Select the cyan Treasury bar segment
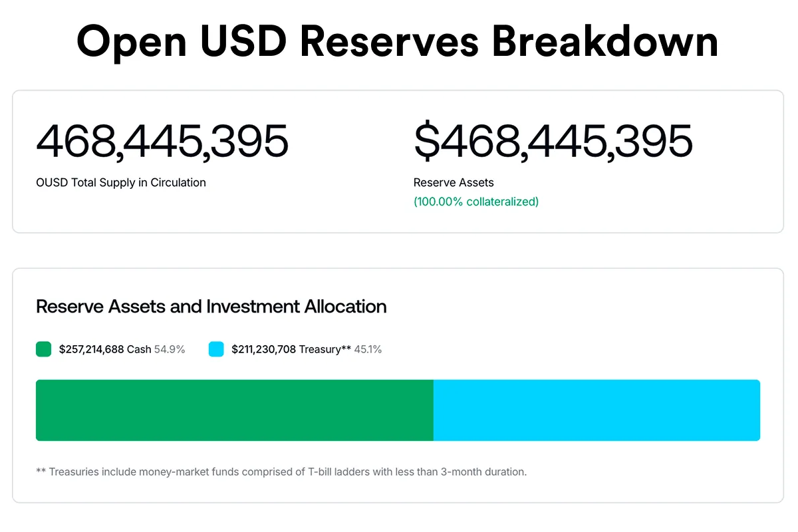This screenshot has height=532, width=798. tap(597, 410)
